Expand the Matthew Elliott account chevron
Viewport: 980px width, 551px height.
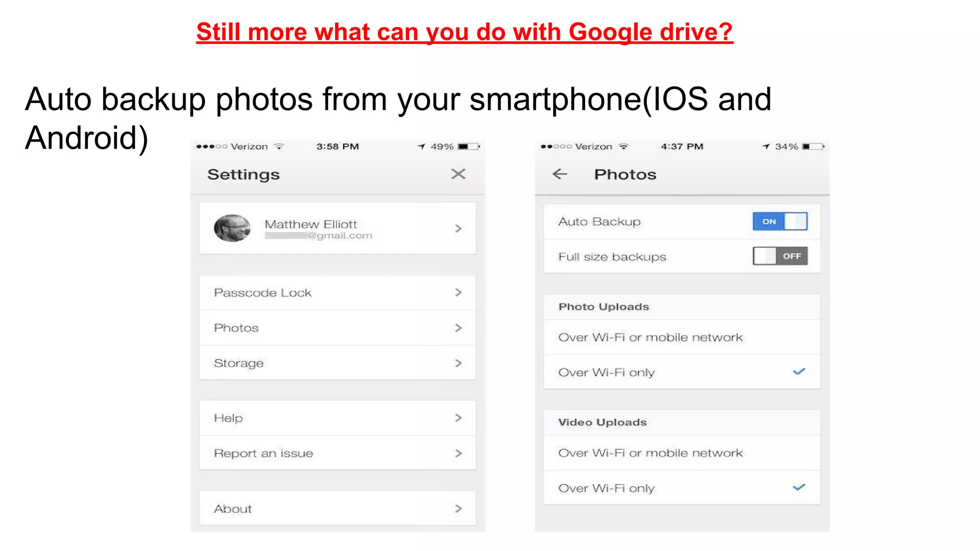click(x=458, y=229)
